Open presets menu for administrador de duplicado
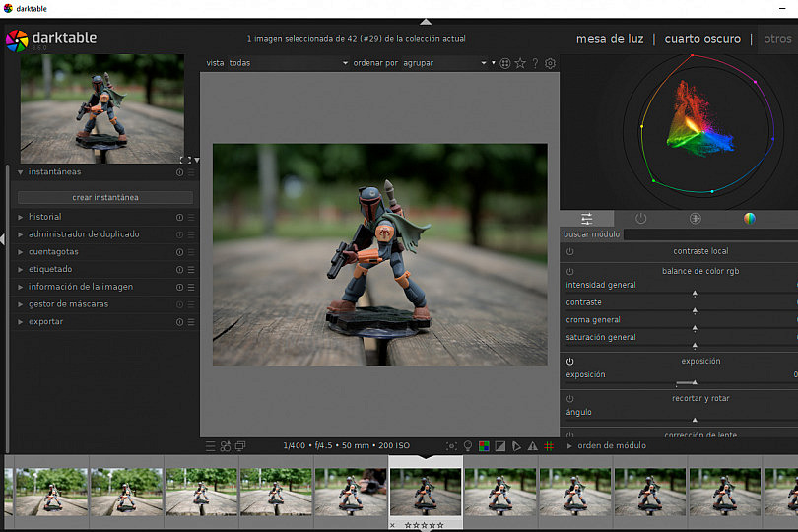This screenshot has height=532, width=798. tap(191, 234)
